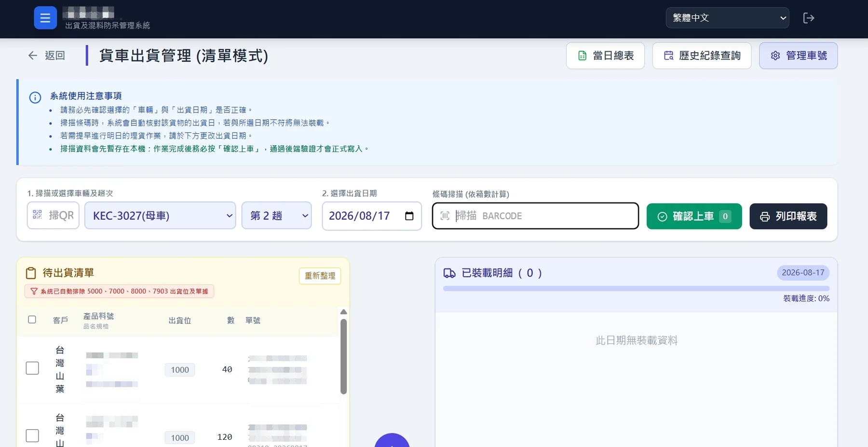868x447 pixels.
Task: Click the barcode scan icon in input
Action: (x=445, y=216)
